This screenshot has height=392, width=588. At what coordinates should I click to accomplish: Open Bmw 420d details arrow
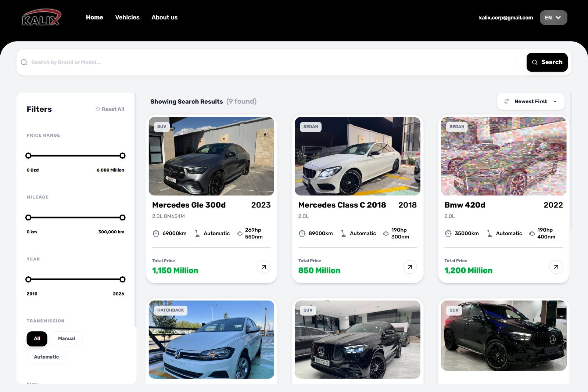(556, 267)
